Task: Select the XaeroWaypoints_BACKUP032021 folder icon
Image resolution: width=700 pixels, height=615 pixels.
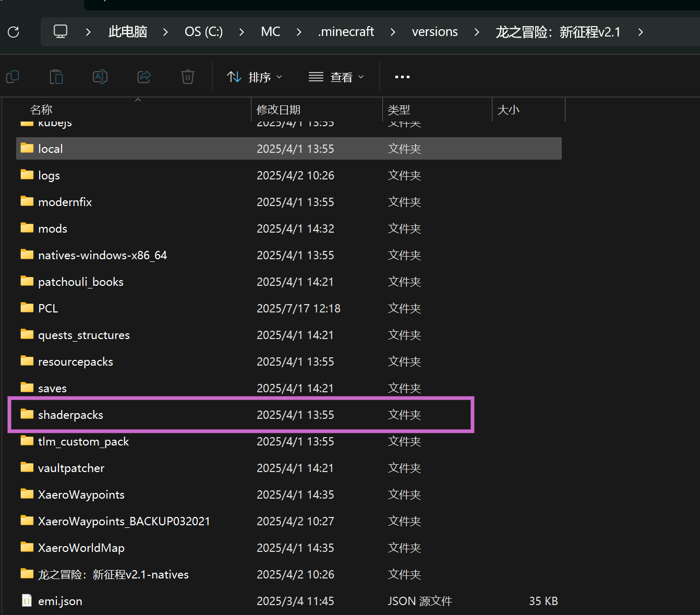Action: point(27,521)
